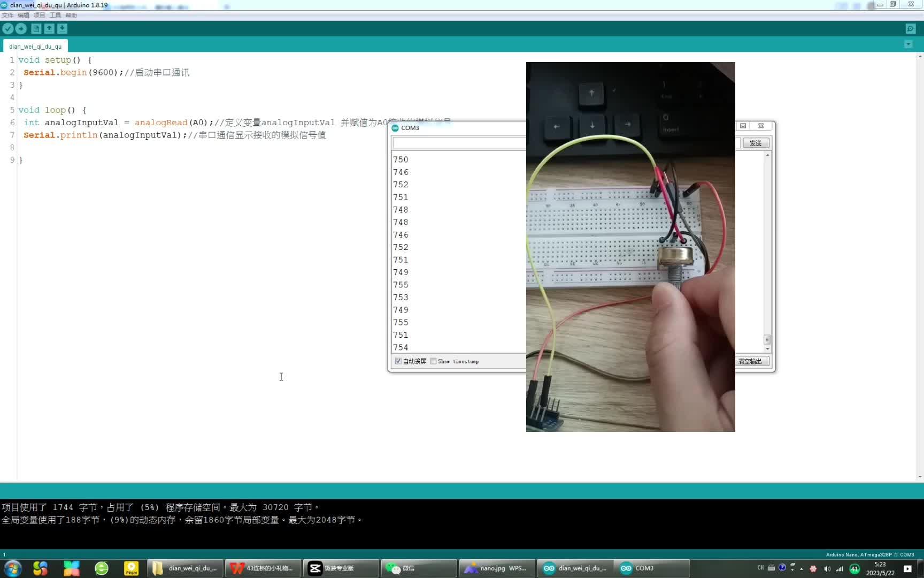Open a sketch using the up-arrow icon

pyautogui.click(x=49, y=28)
